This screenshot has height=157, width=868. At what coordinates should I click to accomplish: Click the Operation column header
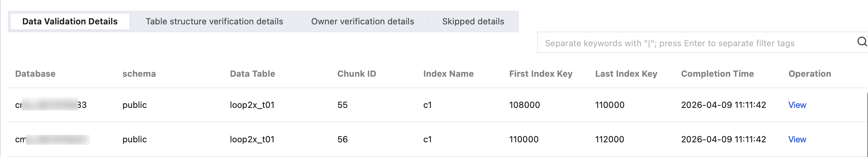[810, 74]
